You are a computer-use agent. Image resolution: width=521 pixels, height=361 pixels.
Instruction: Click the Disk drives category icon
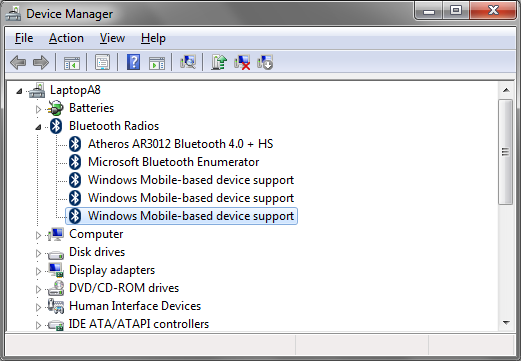click(x=56, y=255)
